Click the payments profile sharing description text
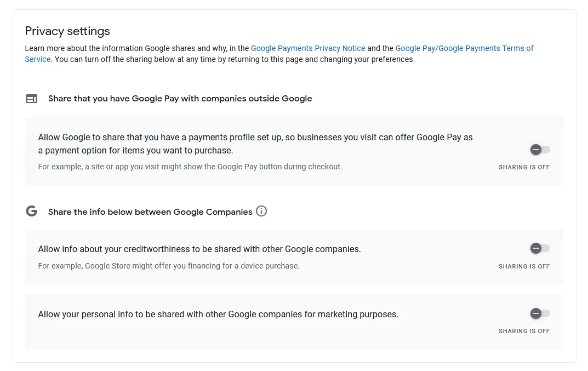The image size is (588, 371). click(255, 144)
